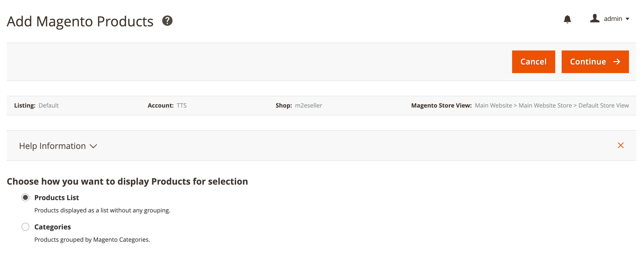644x256 pixels.
Task: Click the TTS account value
Action: pyautogui.click(x=181, y=106)
